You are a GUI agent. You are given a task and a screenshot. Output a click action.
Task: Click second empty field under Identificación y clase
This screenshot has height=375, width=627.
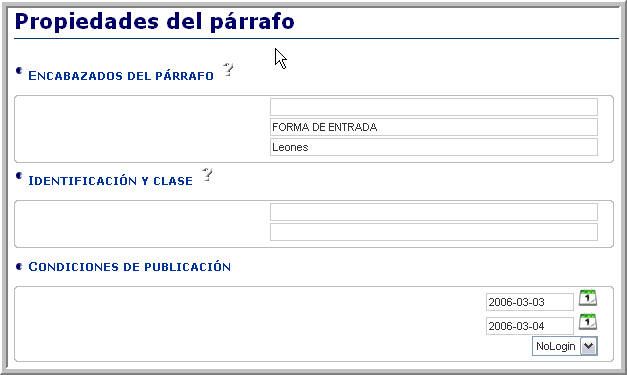434,232
